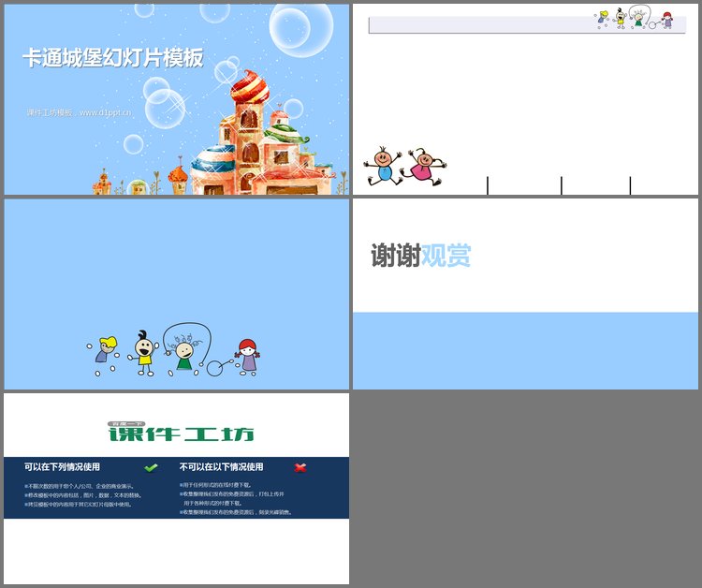702x588 pixels.
Task: Click the yellow-shirt kid cartoon on the blue slide
Action: click(x=144, y=353)
